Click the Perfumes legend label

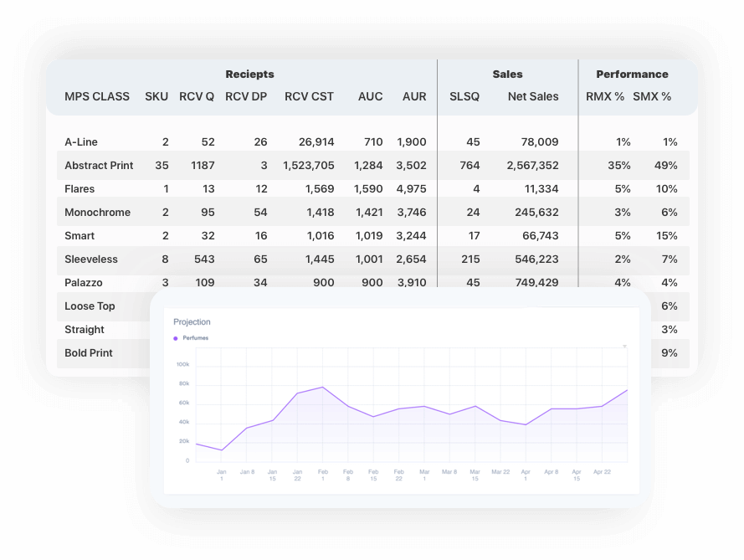196,338
